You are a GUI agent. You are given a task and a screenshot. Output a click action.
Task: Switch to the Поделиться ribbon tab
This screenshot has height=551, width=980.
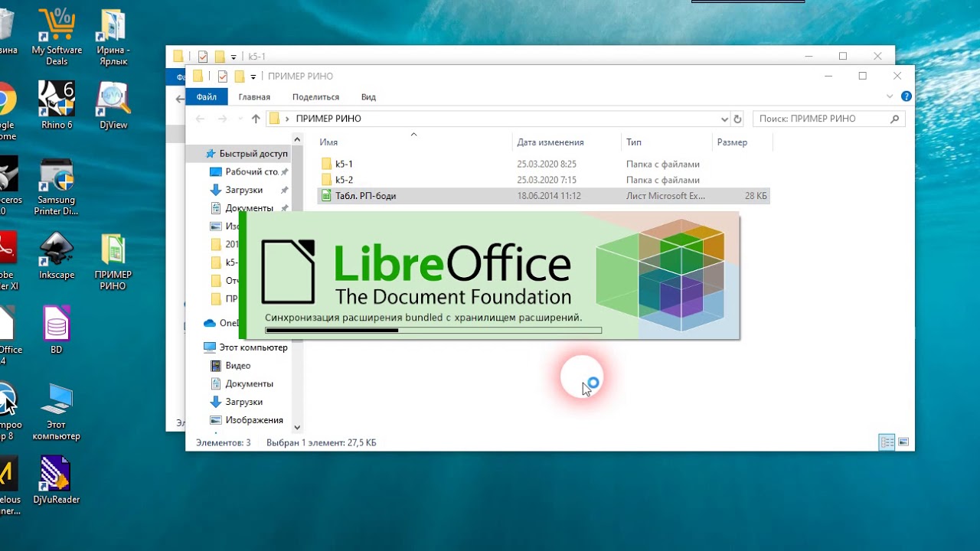tap(315, 97)
